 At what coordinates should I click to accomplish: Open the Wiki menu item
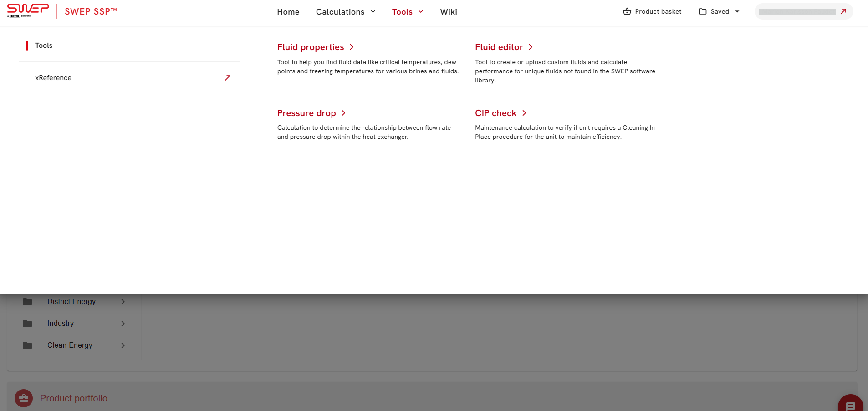448,12
